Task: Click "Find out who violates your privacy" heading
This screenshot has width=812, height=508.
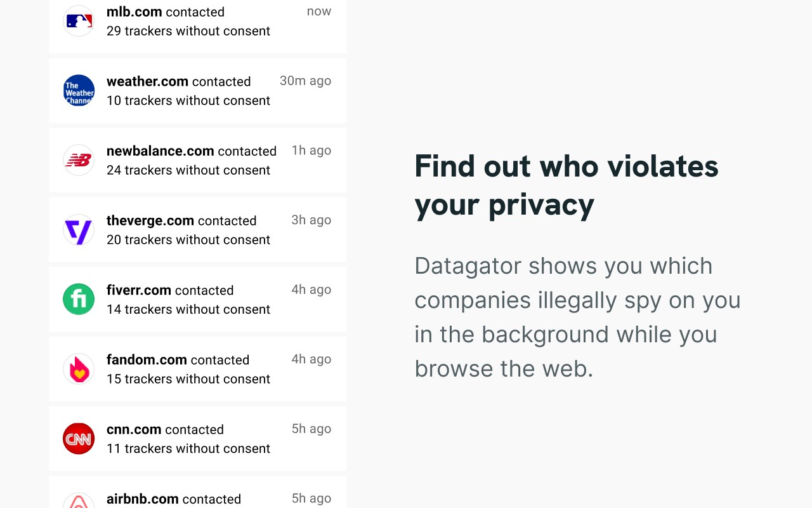Action: click(566, 185)
